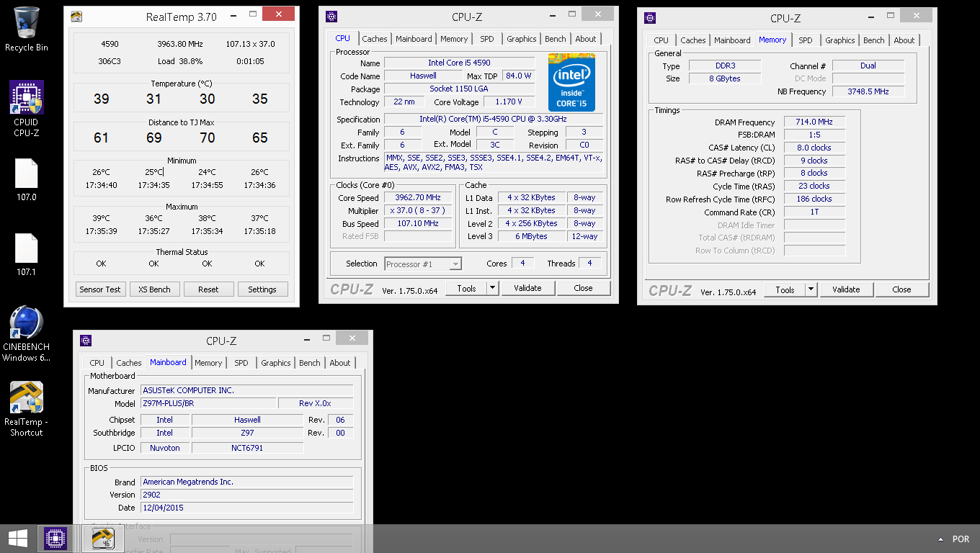Click the RealTemp title bar icon
The width and height of the screenshot is (980, 553).
point(76,17)
